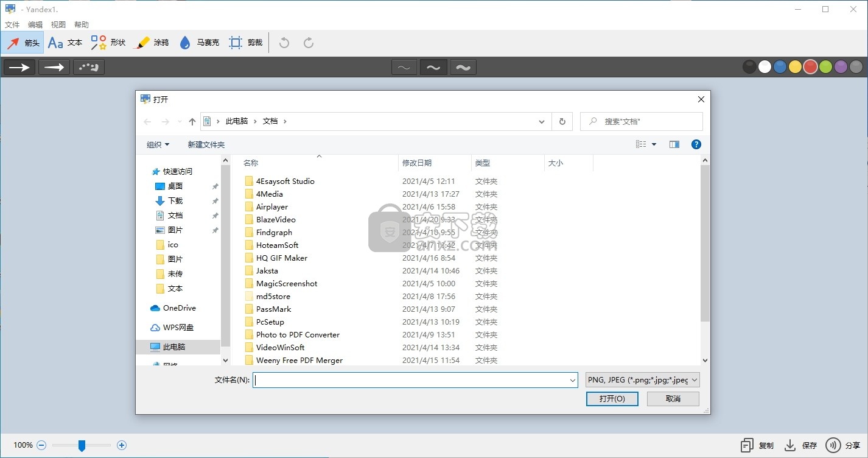Viewport: 868px width, 458px height.
Task: Go back in the Open dialog
Action: pos(147,122)
